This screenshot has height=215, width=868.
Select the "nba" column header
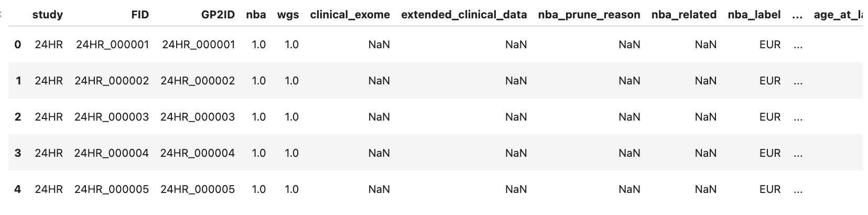click(256, 15)
